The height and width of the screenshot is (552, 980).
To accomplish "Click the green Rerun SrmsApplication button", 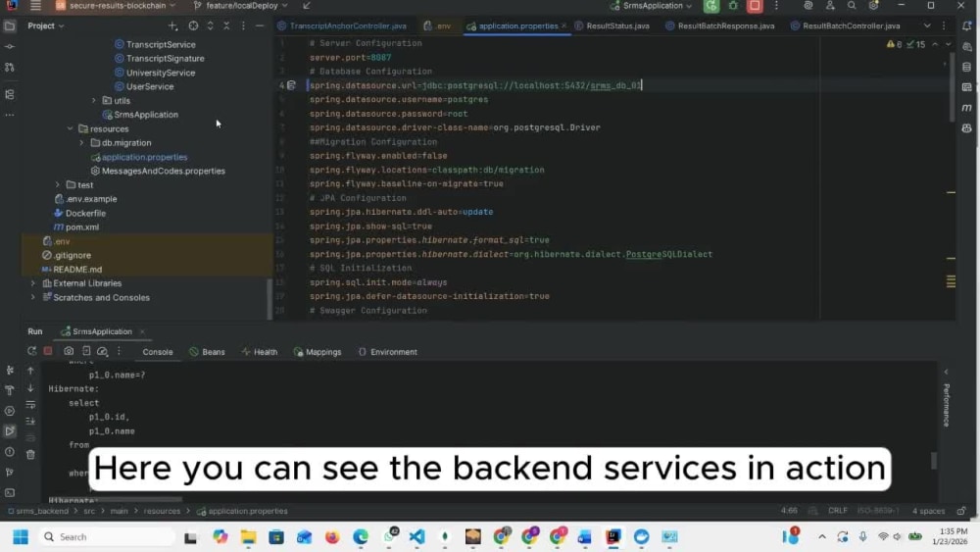I will [x=711, y=6].
